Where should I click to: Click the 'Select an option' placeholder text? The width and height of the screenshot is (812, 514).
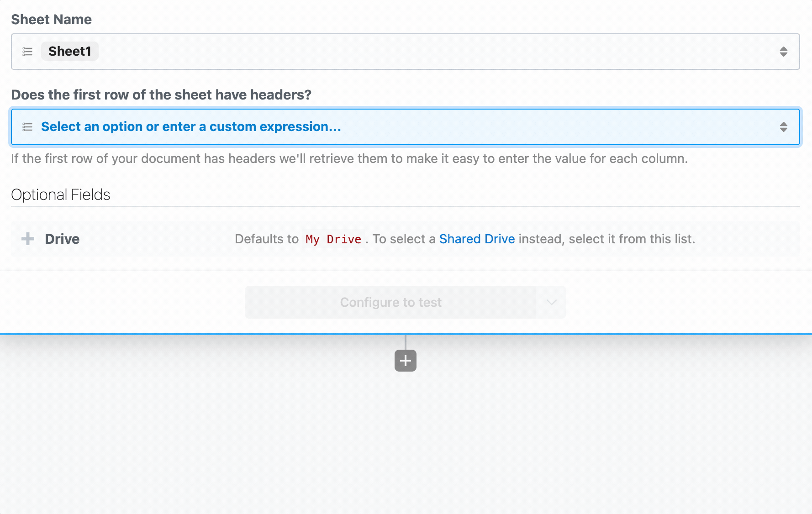pyautogui.click(x=191, y=126)
